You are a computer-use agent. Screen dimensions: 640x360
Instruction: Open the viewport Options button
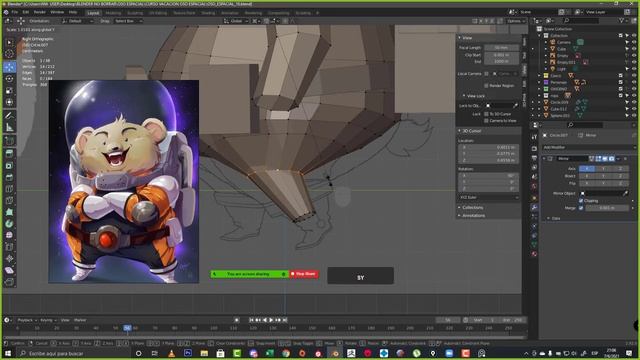pos(516,21)
